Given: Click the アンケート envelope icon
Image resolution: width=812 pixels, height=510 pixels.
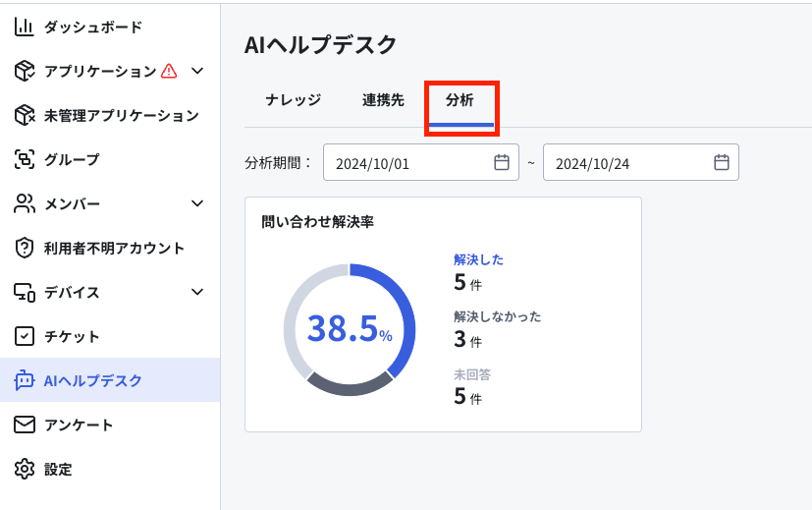Looking at the screenshot, I should 24,425.
